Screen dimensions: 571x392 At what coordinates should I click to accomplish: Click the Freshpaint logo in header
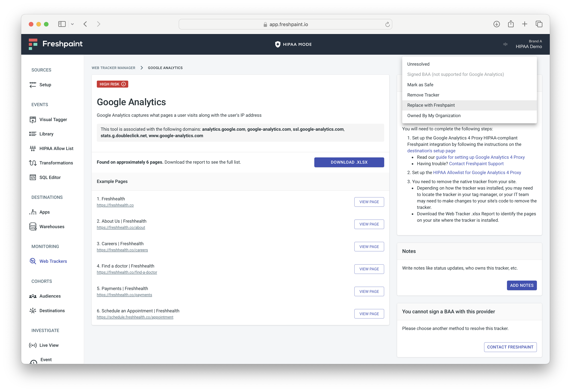coord(56,44)
